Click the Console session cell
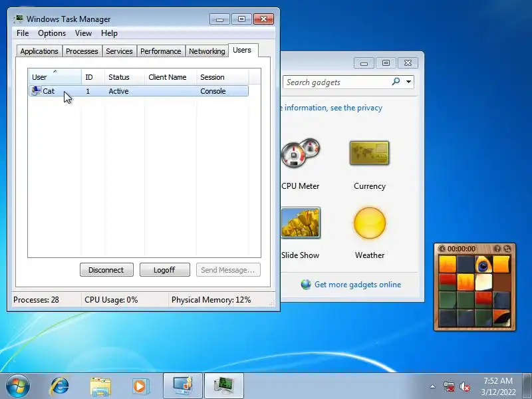532x399 pixels. (x=213, y=91)
